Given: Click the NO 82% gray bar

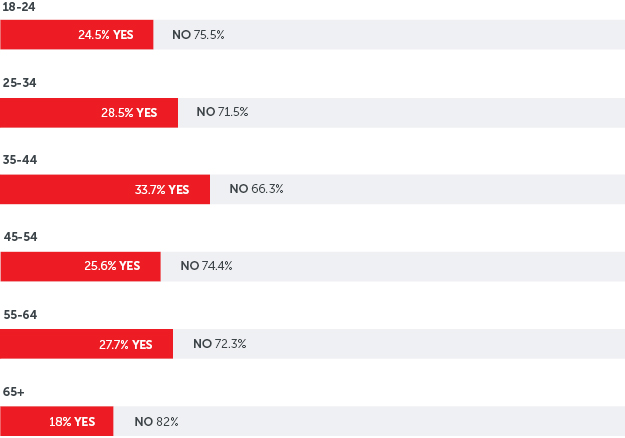Looking at the screenshot, I should point(369,421).
